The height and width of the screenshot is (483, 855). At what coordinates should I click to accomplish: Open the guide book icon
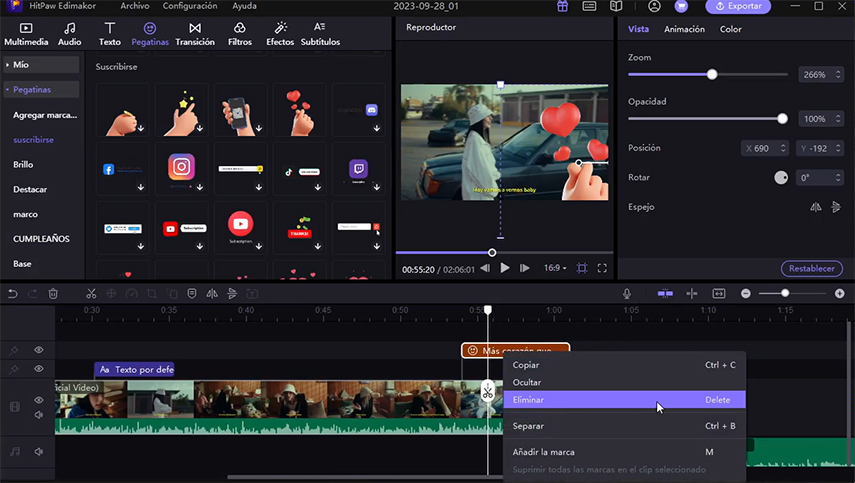[616, 7]
